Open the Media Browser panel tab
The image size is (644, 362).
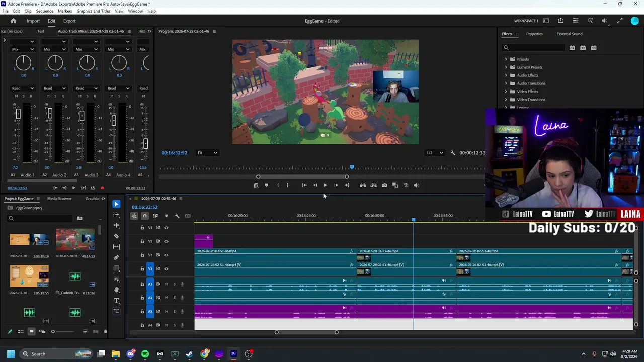pos(59,199)
